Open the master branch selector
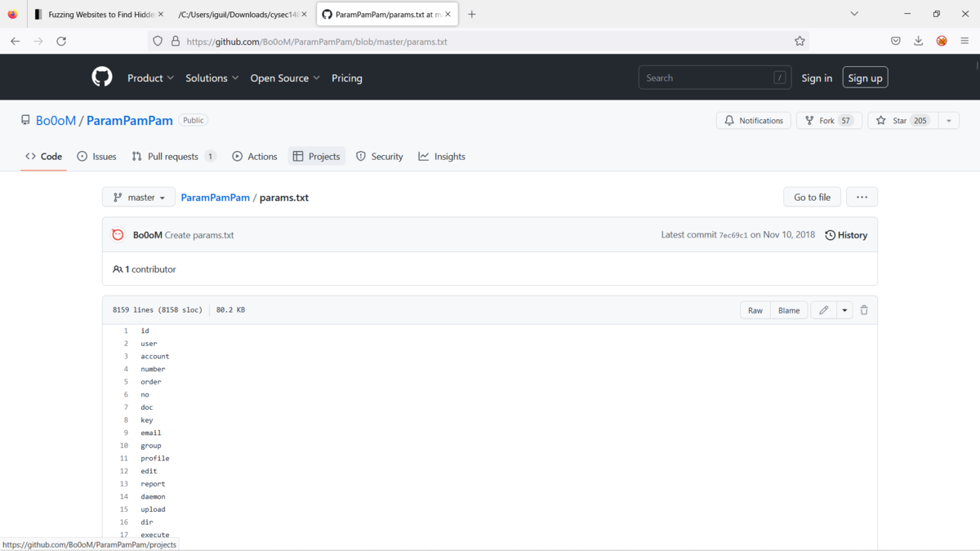Screen dimensions: 980x551 [139, 198]
